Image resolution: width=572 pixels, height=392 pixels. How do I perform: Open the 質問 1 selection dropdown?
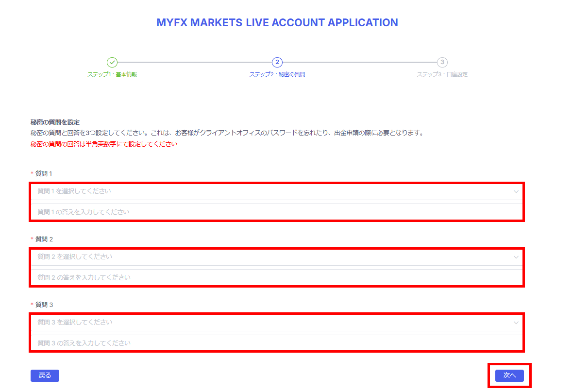(x=276, y=191)
